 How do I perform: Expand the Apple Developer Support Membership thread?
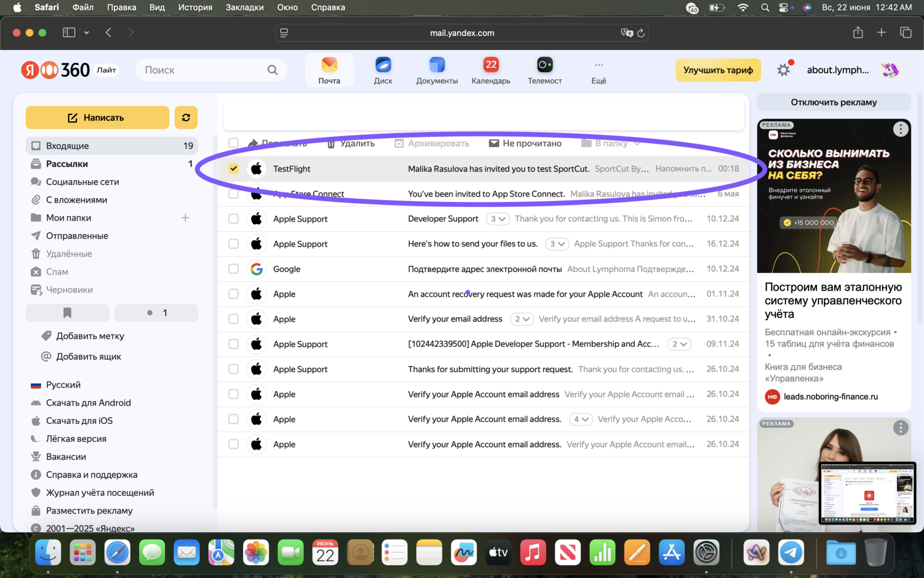[x=679, y=344]
